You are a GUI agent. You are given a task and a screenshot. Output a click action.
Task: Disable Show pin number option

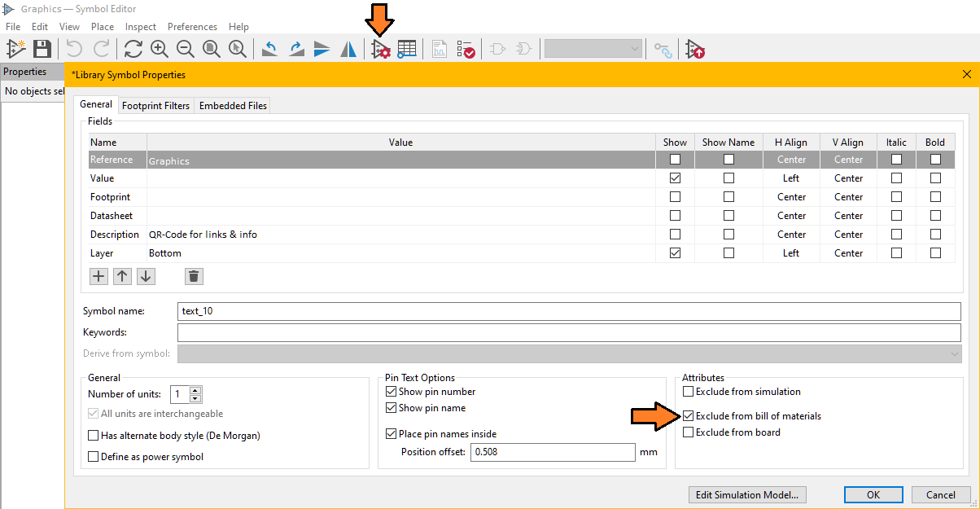click(x=391, y=392)
